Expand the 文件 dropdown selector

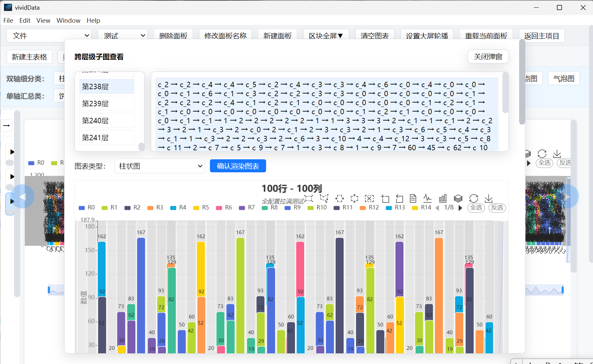(x=49, y=35)
